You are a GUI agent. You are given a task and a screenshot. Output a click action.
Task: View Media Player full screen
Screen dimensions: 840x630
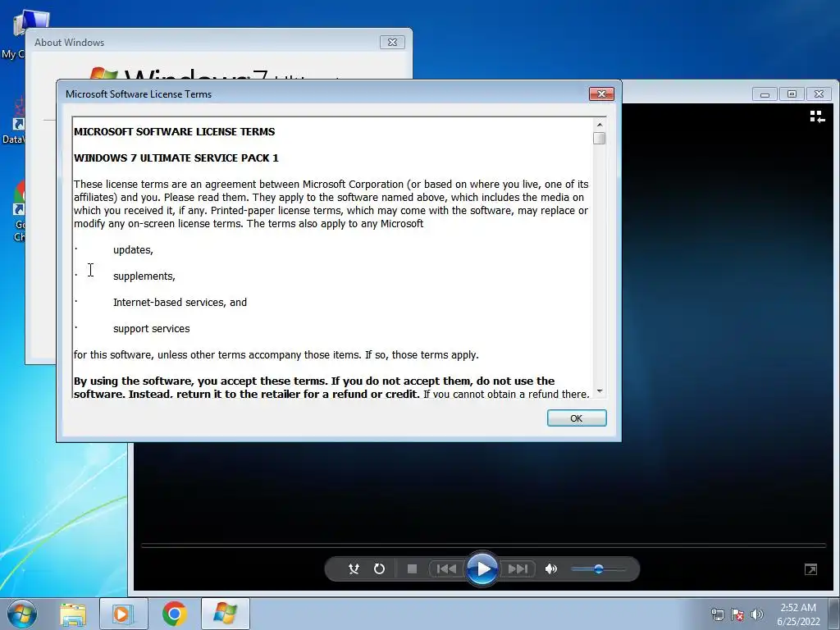811,569
